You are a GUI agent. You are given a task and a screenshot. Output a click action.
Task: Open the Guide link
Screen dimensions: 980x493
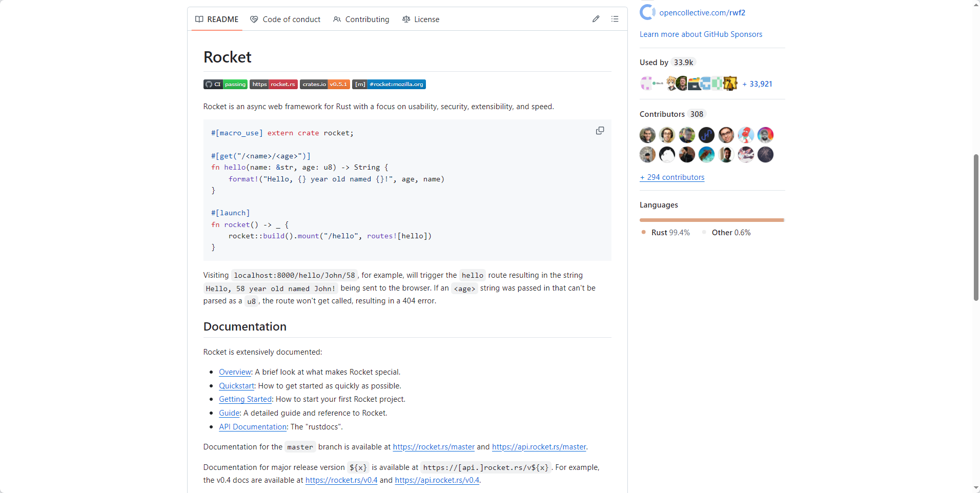[229, 413]
